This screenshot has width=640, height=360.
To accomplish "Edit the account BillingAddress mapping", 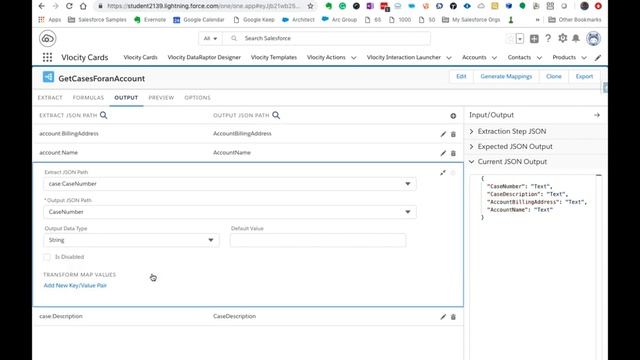I will (443, 134).
